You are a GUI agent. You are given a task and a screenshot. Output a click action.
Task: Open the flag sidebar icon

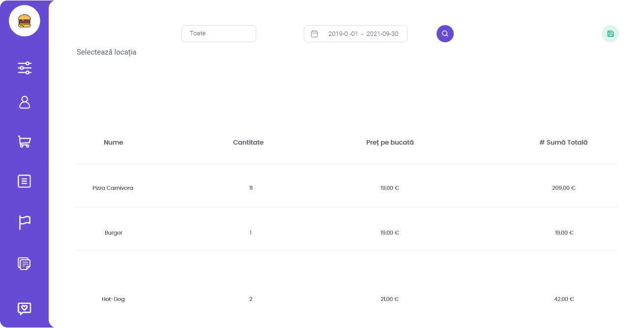pyautogui.click(x=25, y=222)
